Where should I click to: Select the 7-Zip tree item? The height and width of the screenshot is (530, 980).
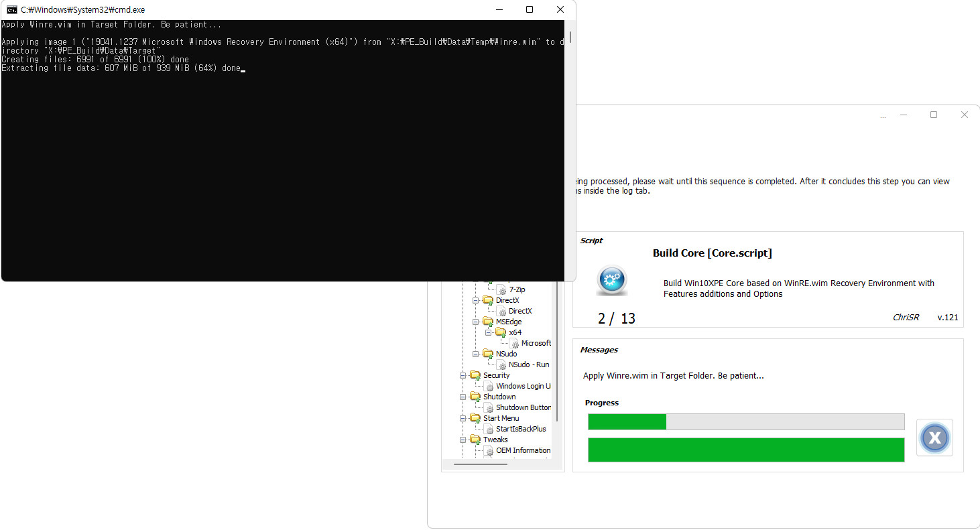click(x=517, y=290)
